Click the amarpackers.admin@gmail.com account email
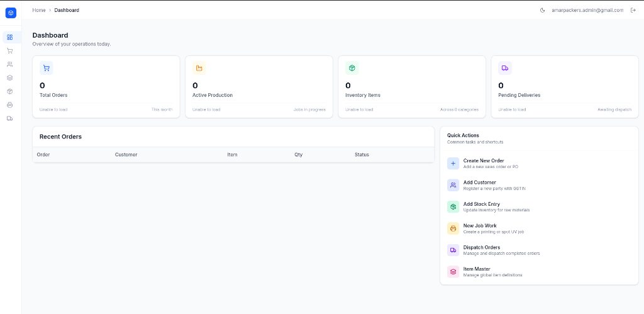This screenshot has width=644, height=314. tap(588, 10)
